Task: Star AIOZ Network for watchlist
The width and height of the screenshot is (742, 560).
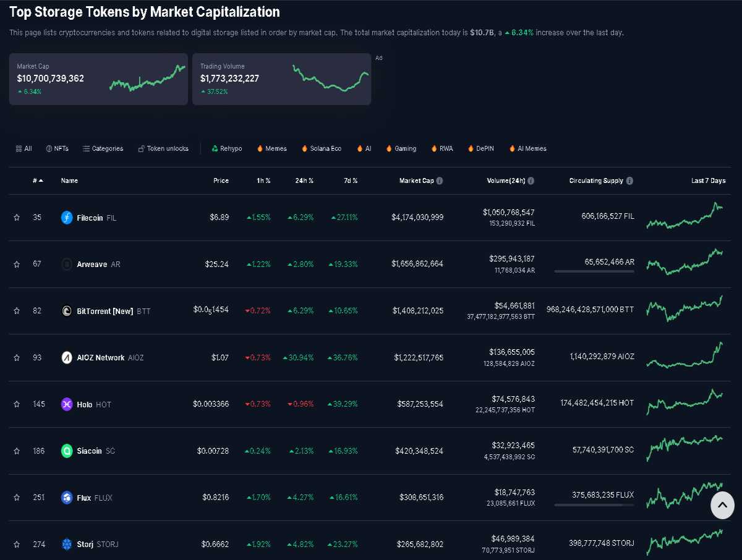Action: click(17, 357)
